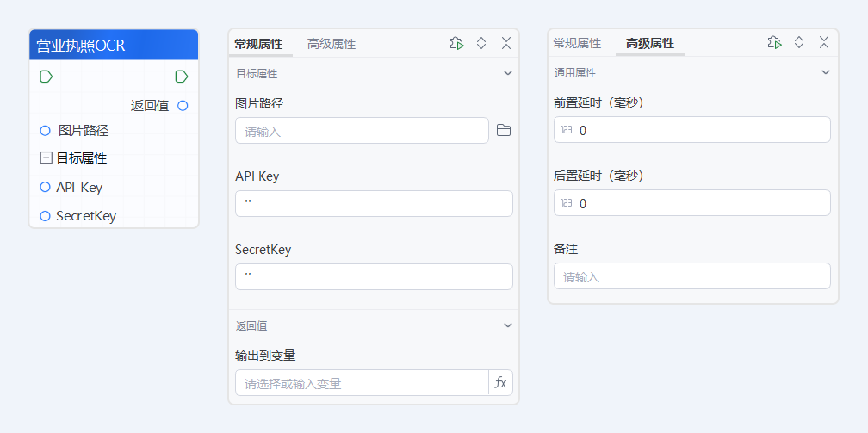Select 常规属性 tab in middle panel

258,44
